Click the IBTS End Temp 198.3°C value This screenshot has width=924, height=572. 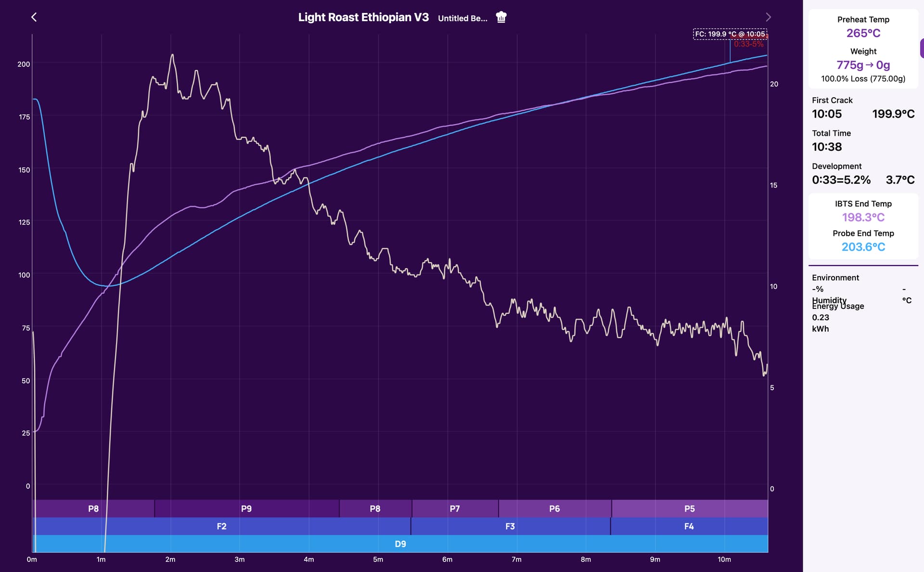863,217
